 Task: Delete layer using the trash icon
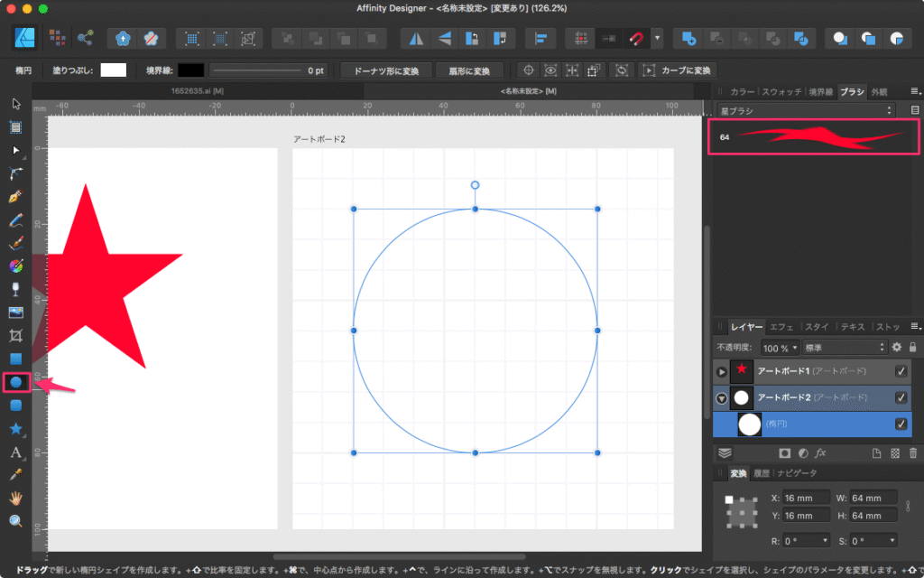click(913, 452)
